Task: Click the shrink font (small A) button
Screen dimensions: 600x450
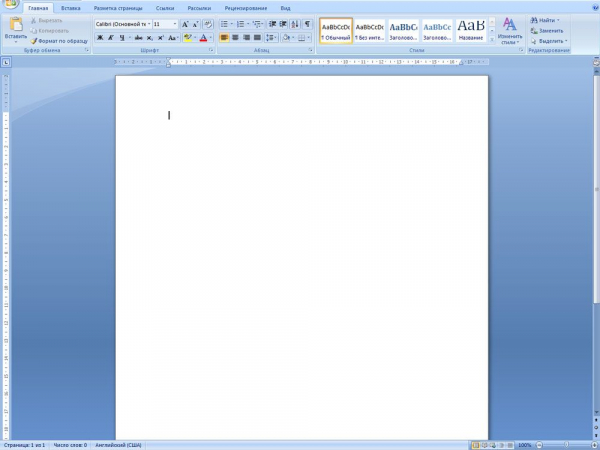Action: tap(196, 24)
